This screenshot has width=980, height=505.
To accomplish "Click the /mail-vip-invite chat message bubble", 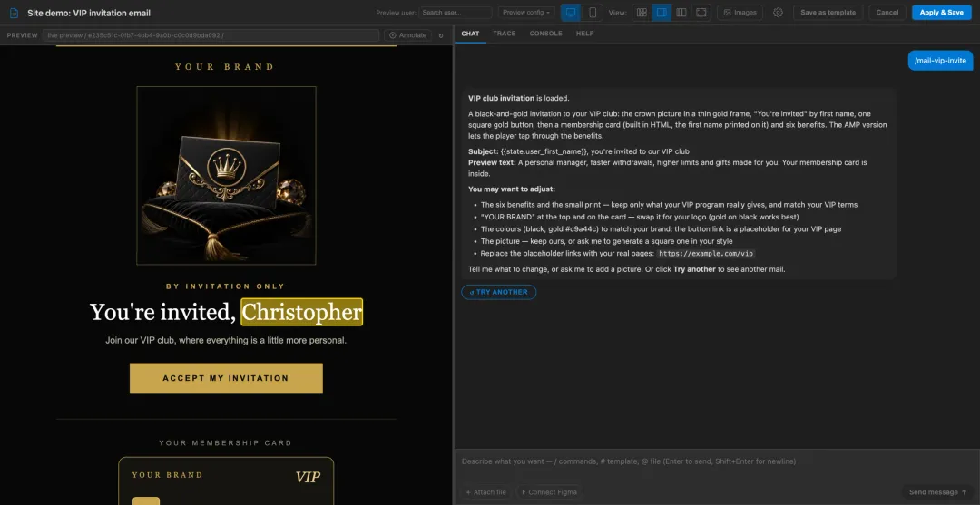I will click(x=940, y=61).
